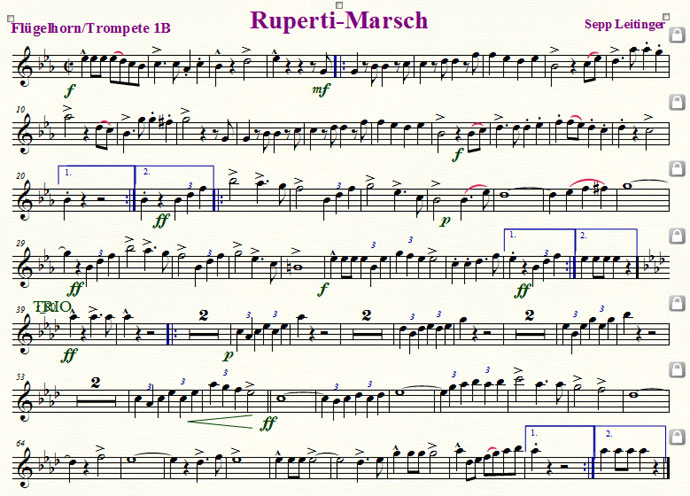Select the opening f dynamic under the first measure
690x496 pixels.
(70, 91)
